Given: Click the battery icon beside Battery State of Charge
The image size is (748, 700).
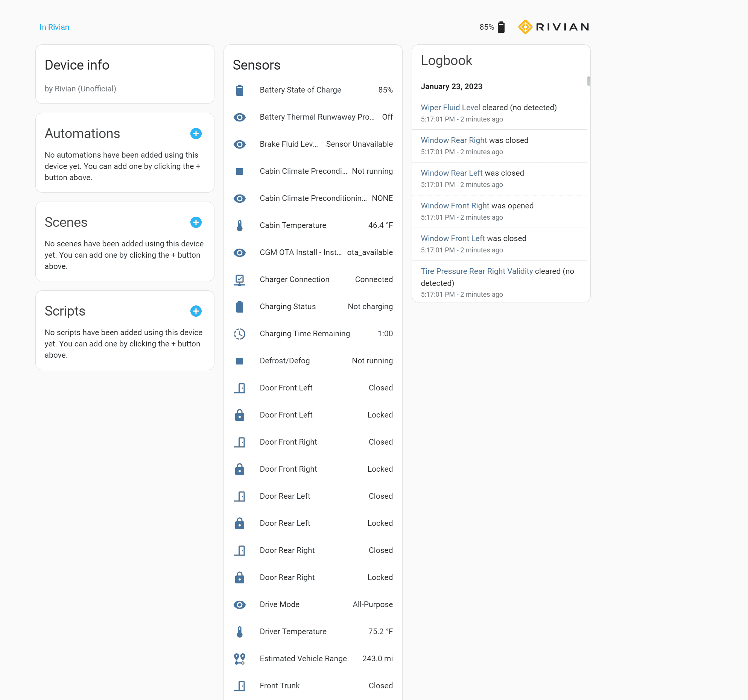Looking at the screenshot, I should point(240,90).
